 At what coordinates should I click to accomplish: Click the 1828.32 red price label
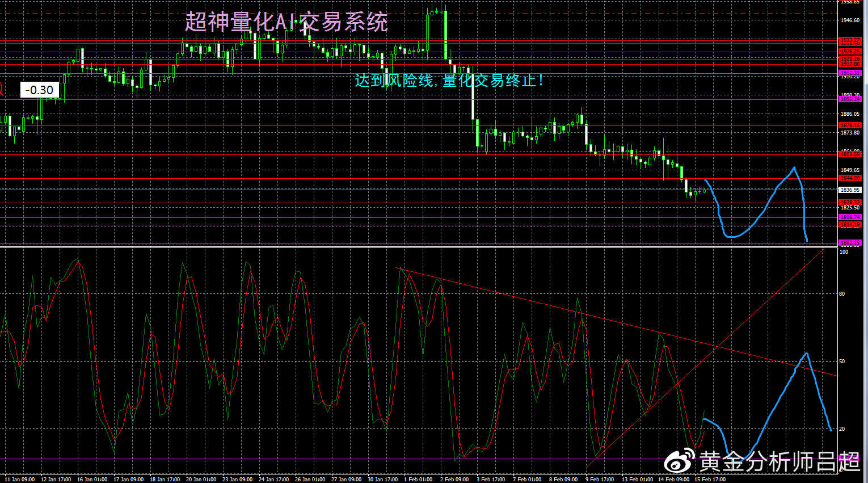pyautogui.click(x=850, y=203)
